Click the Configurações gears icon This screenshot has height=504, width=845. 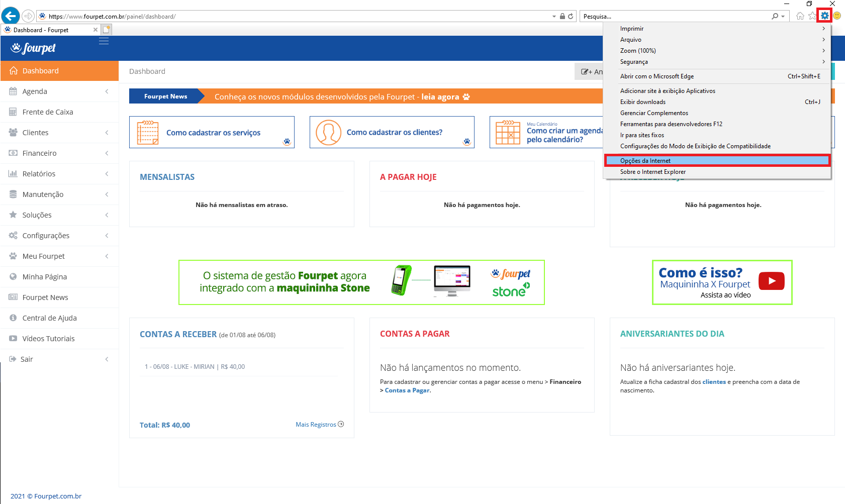pyautogui.click(x=13, y=235)
